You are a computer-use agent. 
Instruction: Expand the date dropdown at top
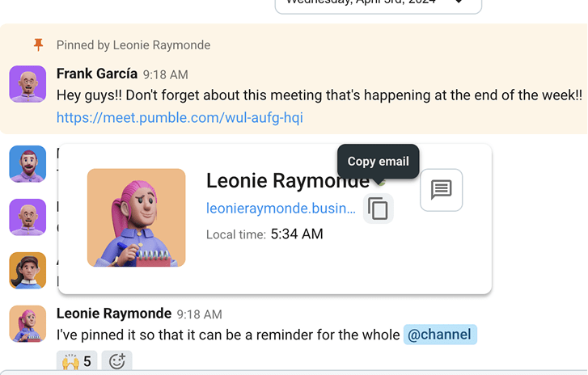click(x=378, y=3)
